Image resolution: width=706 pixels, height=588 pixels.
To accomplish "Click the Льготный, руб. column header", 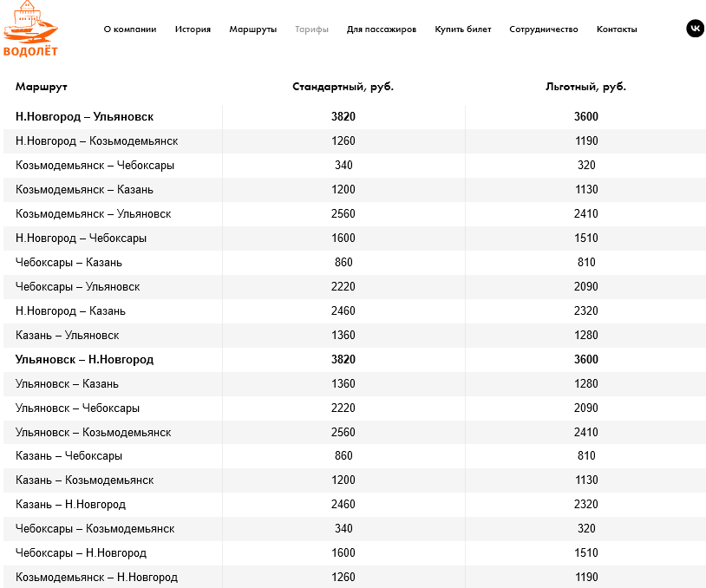I will (585, 87).
